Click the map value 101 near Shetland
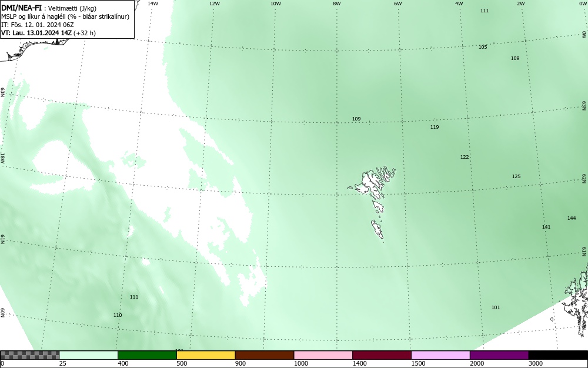Viewport: 588px width, 368px height. [496, 307]
